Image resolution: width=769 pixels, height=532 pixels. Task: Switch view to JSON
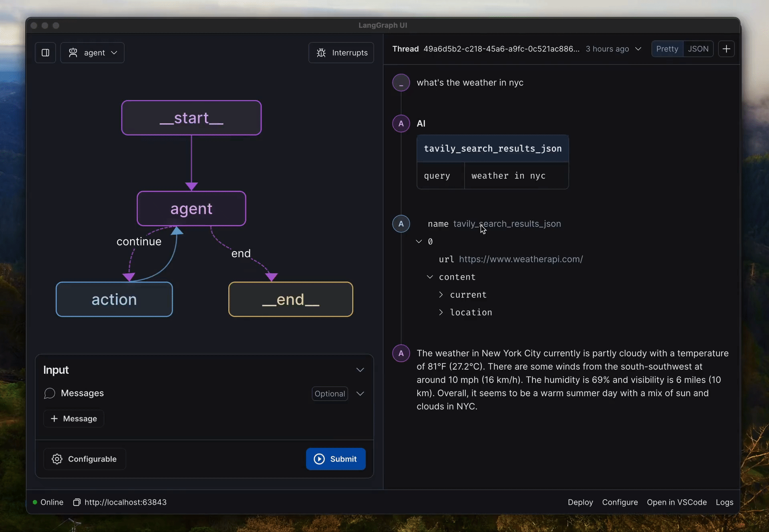pyautogui.click(x=698, y=49)
